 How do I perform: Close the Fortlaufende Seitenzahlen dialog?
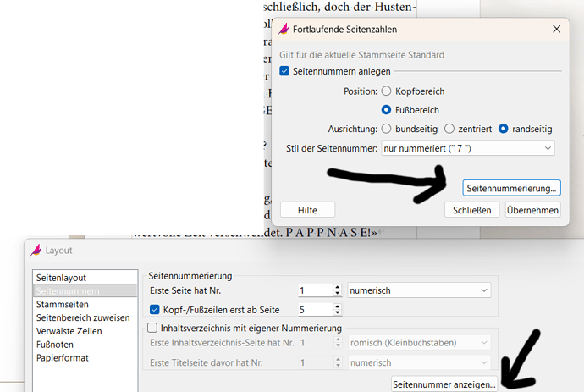[x=556, y=29]
